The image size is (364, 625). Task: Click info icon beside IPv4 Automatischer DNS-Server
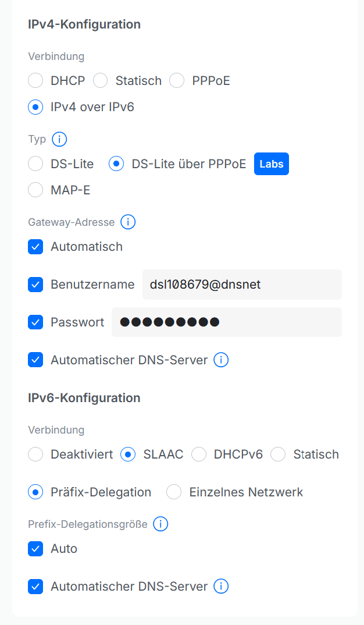coord(221,360)
